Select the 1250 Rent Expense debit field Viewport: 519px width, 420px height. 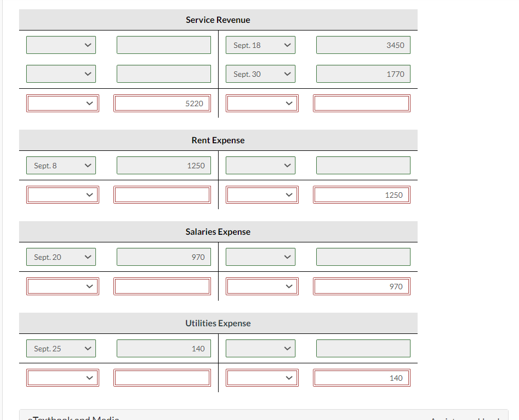point(164,165)
